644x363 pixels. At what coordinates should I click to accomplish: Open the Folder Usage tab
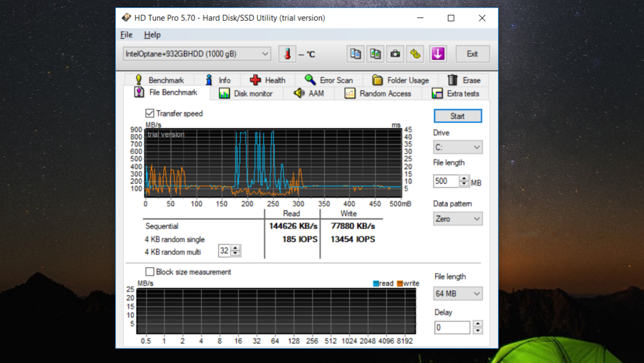pos(401,80)
